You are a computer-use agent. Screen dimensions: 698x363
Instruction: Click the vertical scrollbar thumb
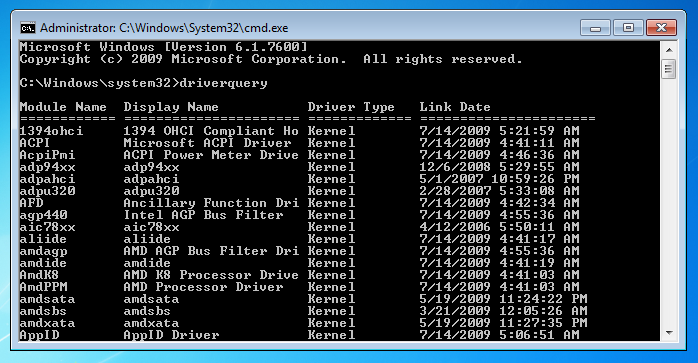coord(669,70)
